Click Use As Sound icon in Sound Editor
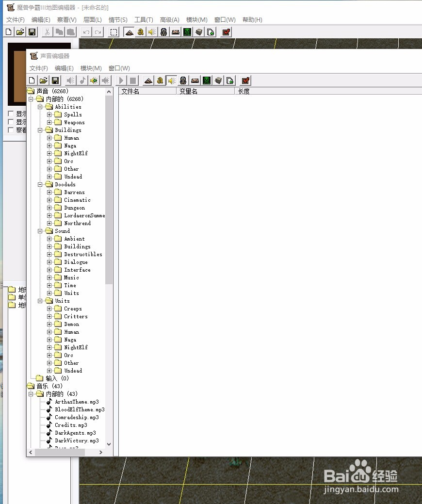Image resolution: width=422 pixels, height=504 pixels. pos(70,81)
